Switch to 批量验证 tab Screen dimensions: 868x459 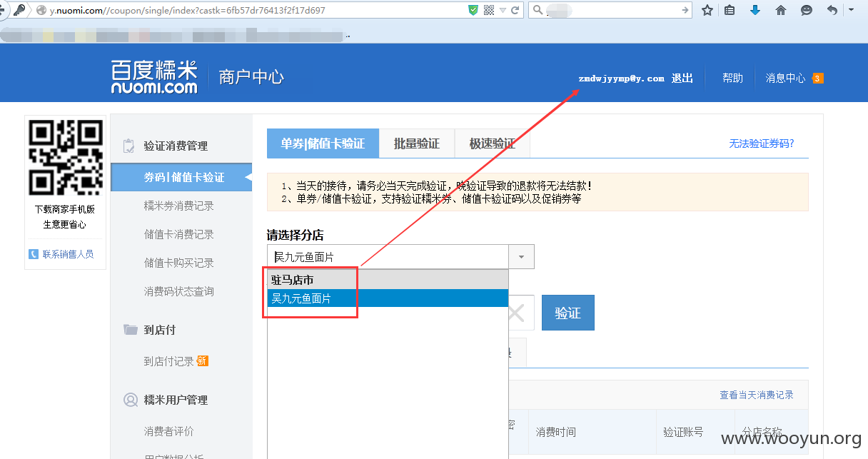point(417,143)
